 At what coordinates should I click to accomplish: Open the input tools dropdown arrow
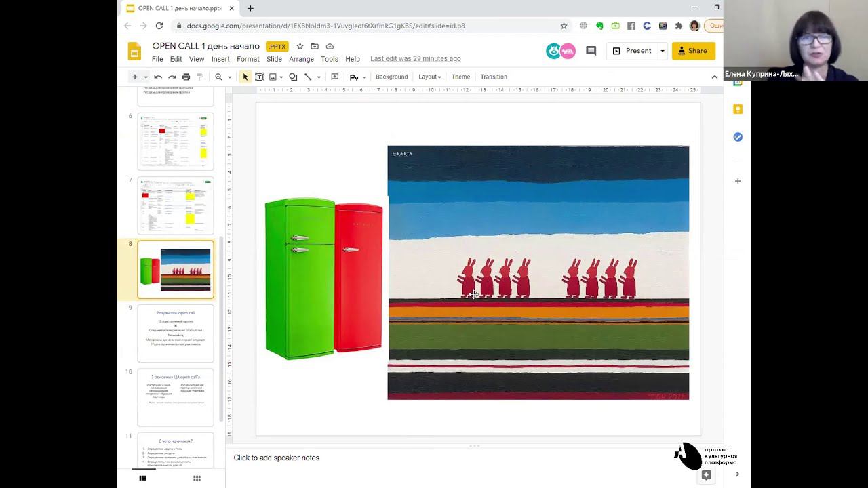tap(364, 77)
